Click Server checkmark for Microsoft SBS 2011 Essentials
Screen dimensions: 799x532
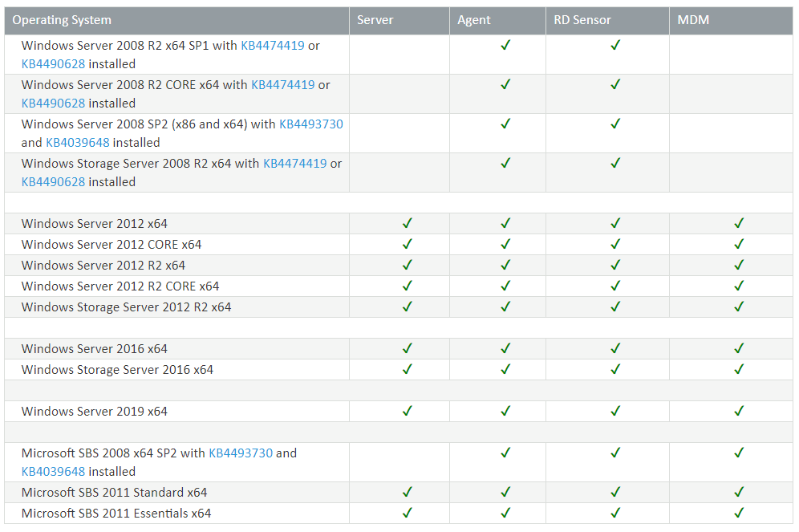point(407,513)
